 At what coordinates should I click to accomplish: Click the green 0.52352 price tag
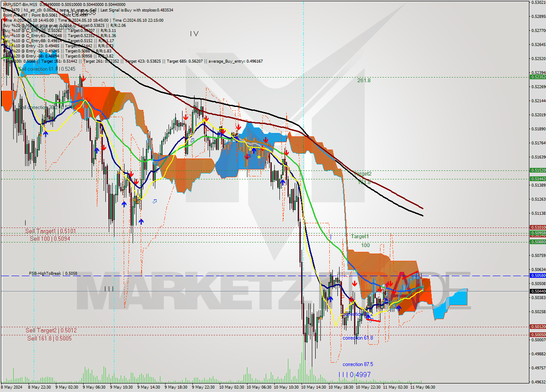[537, 77]
